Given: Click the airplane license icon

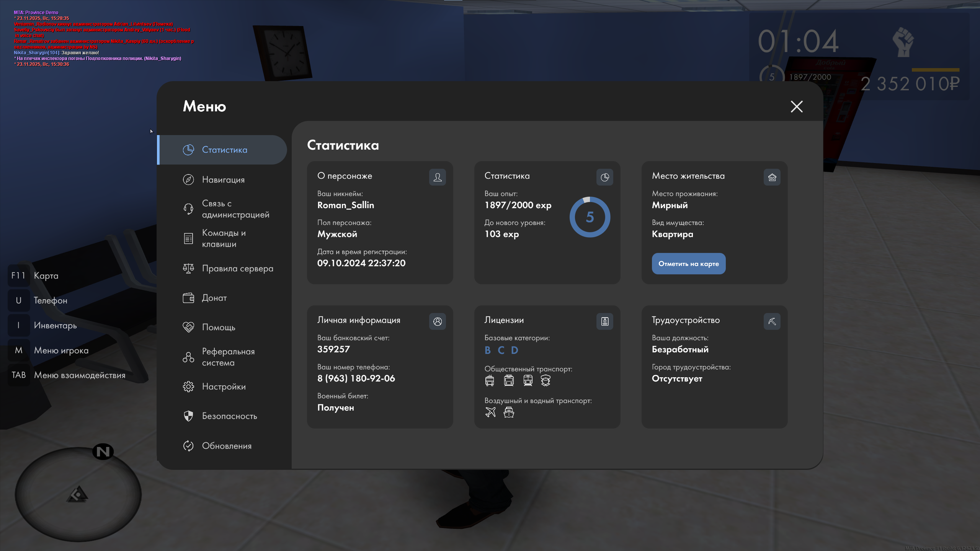Looking at the screenshot, I should point(490,412).
